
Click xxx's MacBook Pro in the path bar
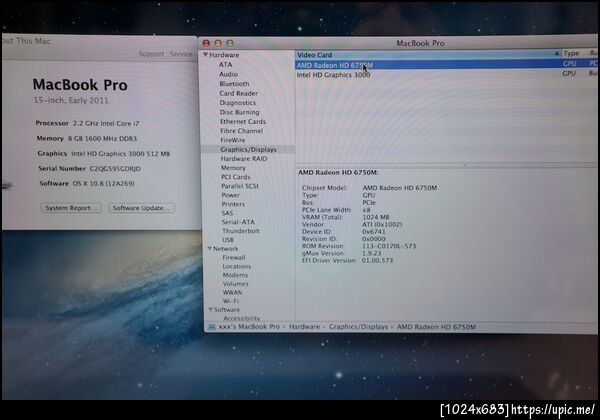(249, 327)
